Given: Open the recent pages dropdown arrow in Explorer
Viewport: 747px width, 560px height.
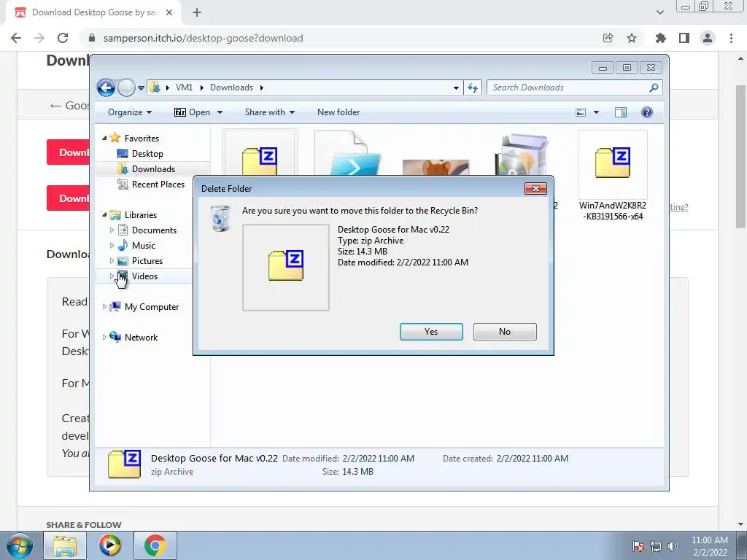Looking at the screenshot, I should pos(141,88).
